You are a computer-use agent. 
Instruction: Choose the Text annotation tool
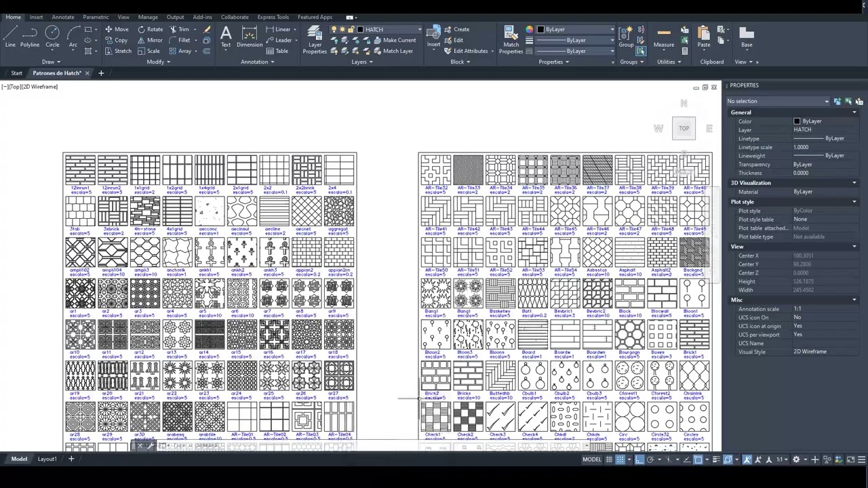(x=226, y=36)
